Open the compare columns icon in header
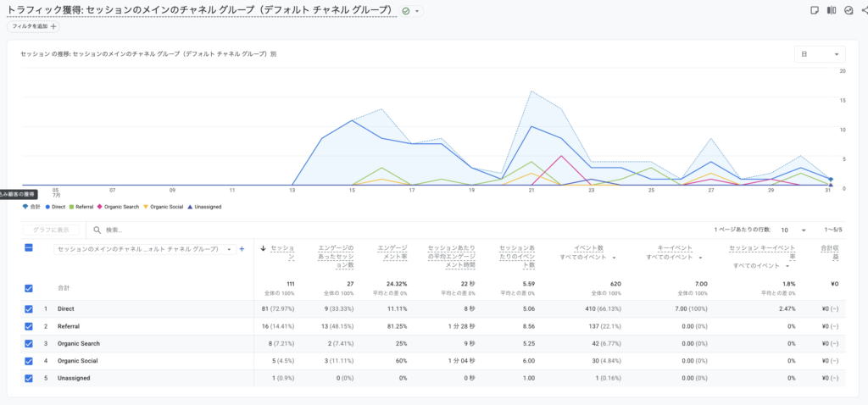 832,10
